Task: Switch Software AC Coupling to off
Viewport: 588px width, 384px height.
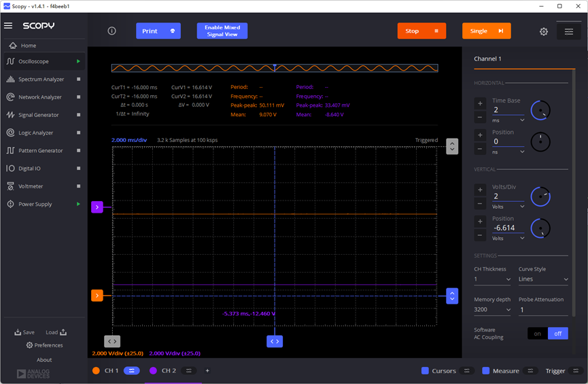Action: click(558, 334)
